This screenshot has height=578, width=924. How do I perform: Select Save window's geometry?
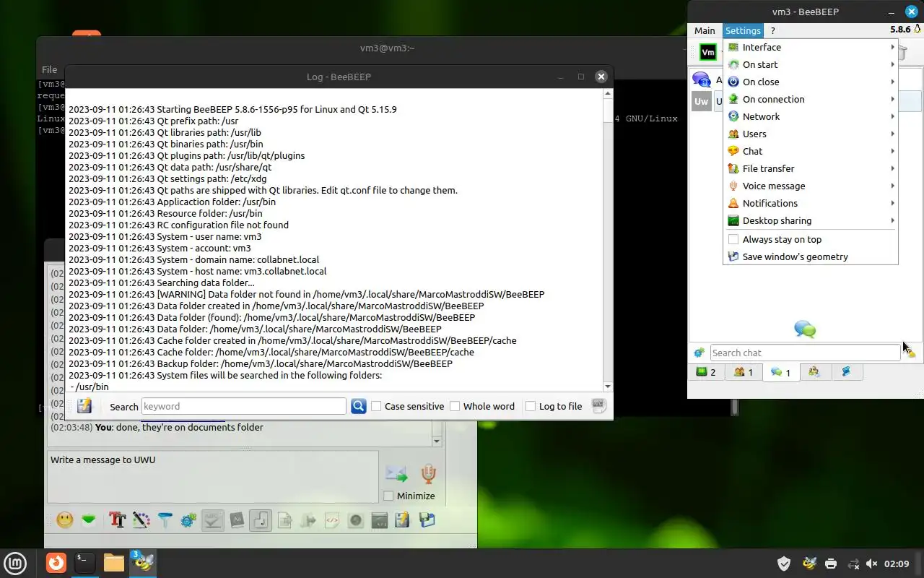[810, 256]
